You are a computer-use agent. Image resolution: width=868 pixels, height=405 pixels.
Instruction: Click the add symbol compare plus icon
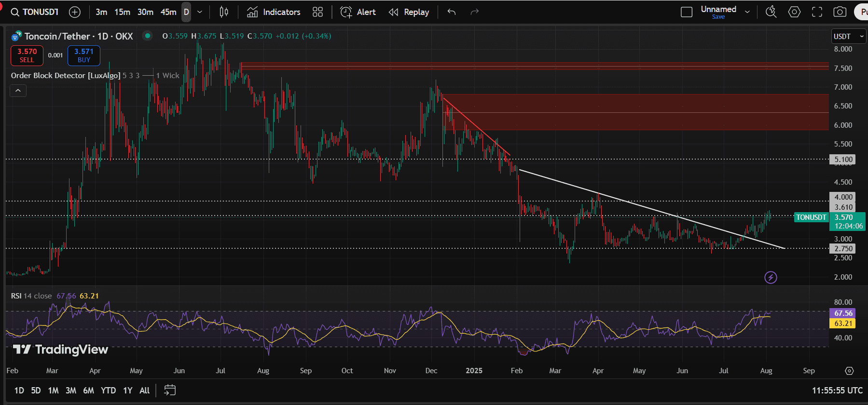(x=75, y=12)
